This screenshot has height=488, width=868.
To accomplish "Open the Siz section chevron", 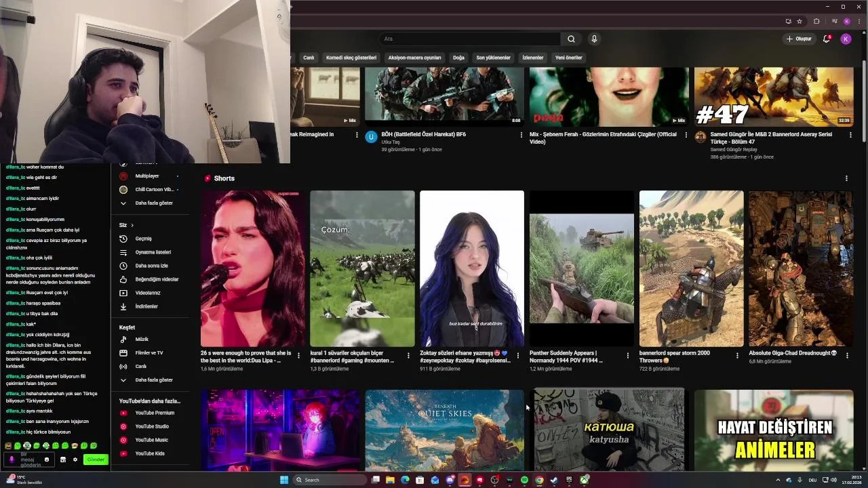I will point(132,225).
